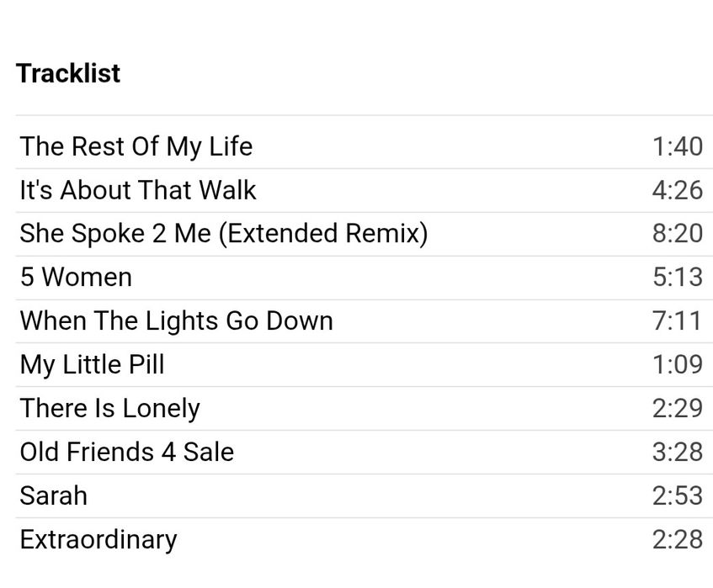
Task: Open Old Friends 4 Sale track
Action: tap(126, 452)
